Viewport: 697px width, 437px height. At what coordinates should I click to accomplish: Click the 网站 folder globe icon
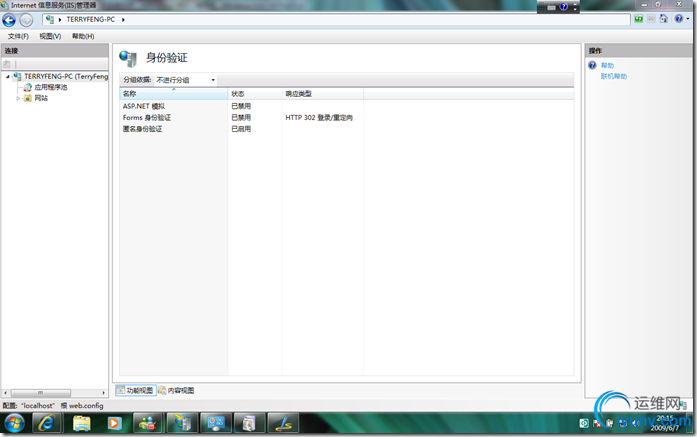tap(28, 98)
